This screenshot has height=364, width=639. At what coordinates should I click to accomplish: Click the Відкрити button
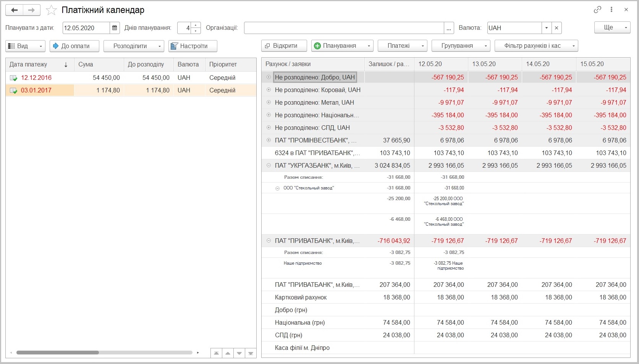coord(284,46)
